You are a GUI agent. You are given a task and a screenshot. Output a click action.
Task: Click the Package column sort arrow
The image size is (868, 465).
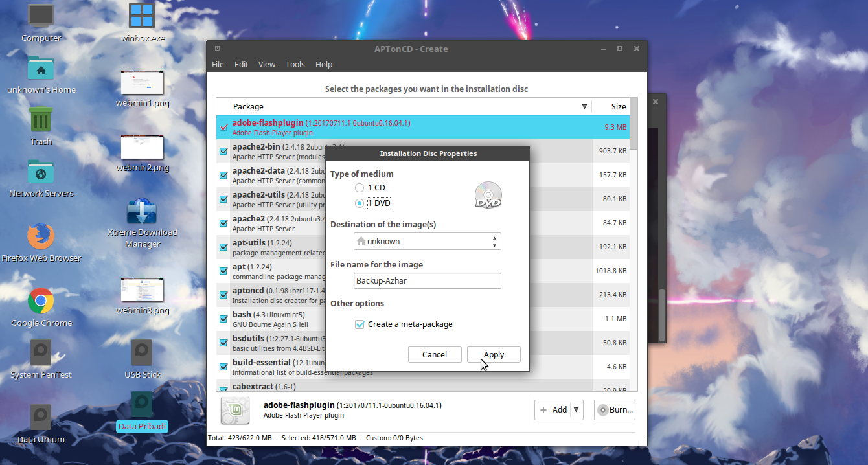(x=584, y=106)
